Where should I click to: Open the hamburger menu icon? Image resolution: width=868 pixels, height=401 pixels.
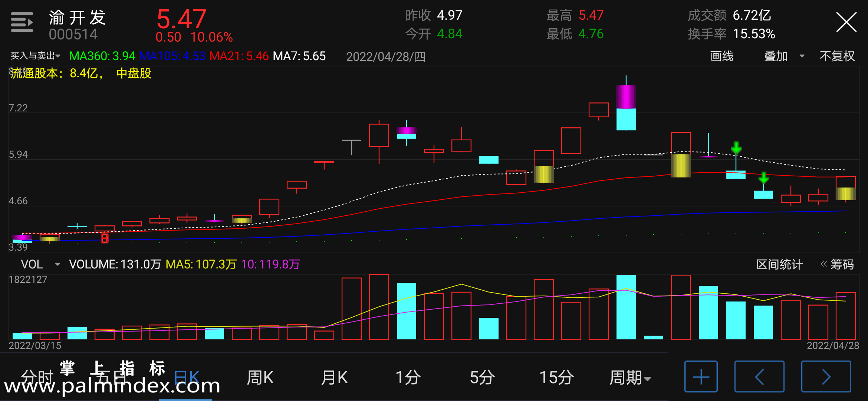(22, 22)
